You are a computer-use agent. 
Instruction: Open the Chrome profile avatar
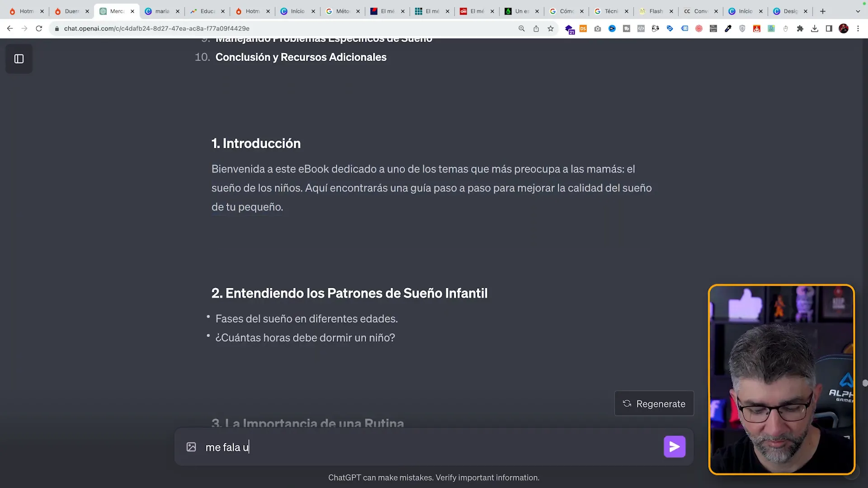click(844, 28)
